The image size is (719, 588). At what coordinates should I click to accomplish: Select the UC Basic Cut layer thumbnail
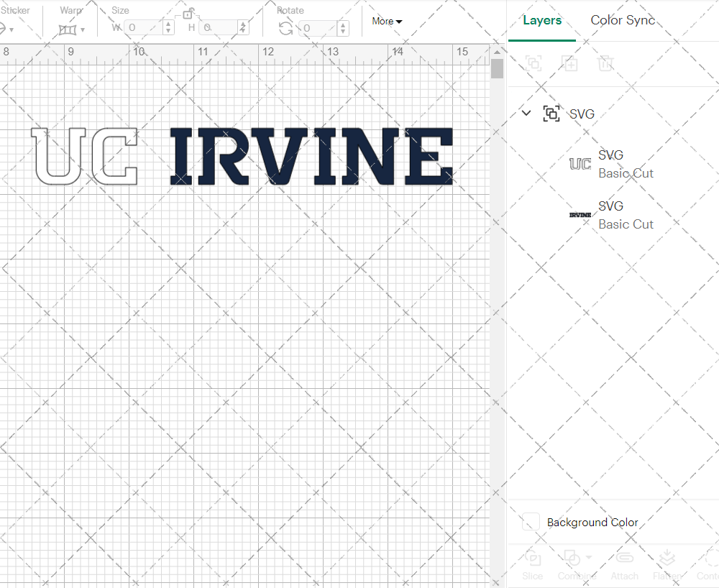pyautogui.click(x=580, y=164)
